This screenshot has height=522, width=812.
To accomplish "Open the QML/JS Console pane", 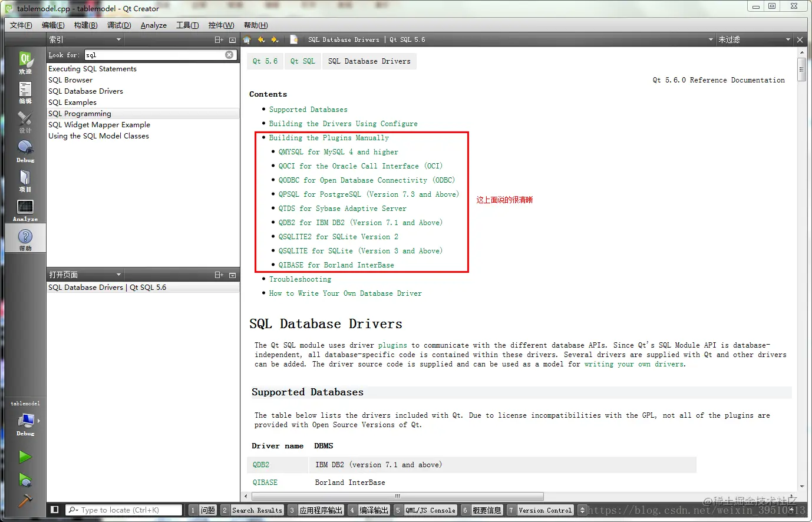I will (425, 510).
